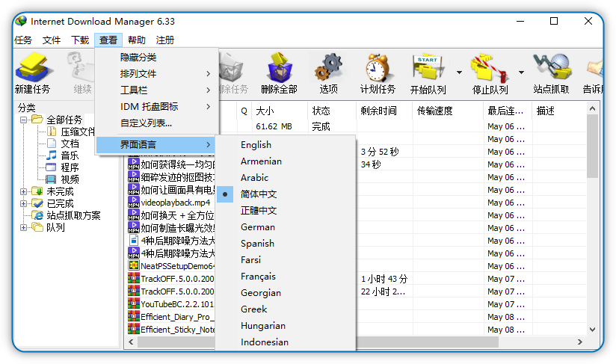Click IDM application icon in title bar
The width and height of the screenshot is (616, 364).
pos(21,21)
